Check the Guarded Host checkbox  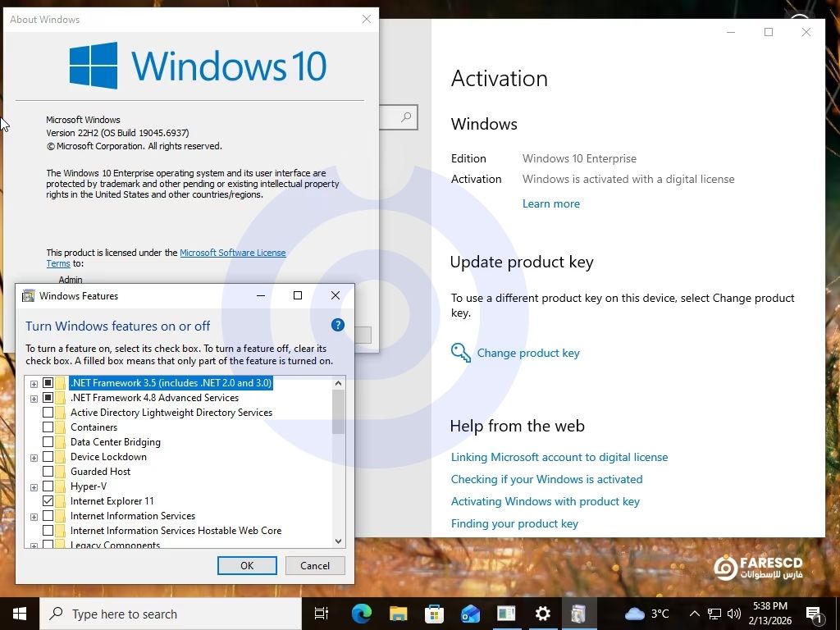[x=48, y=472]
